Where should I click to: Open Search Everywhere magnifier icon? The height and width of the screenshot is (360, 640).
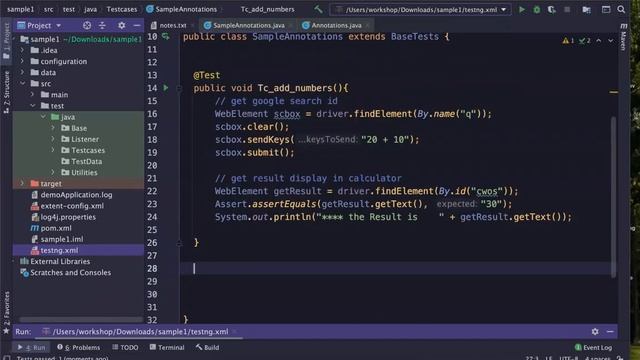tap(621, 9)
